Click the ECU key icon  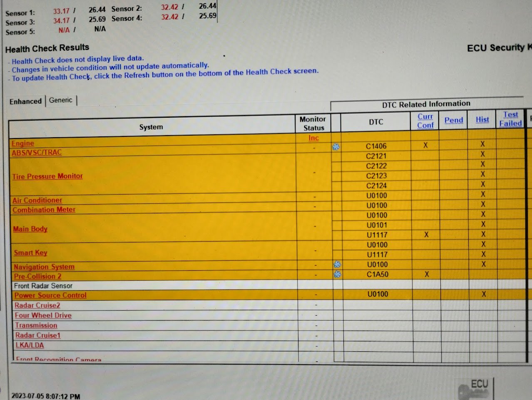tap(475, 389)
